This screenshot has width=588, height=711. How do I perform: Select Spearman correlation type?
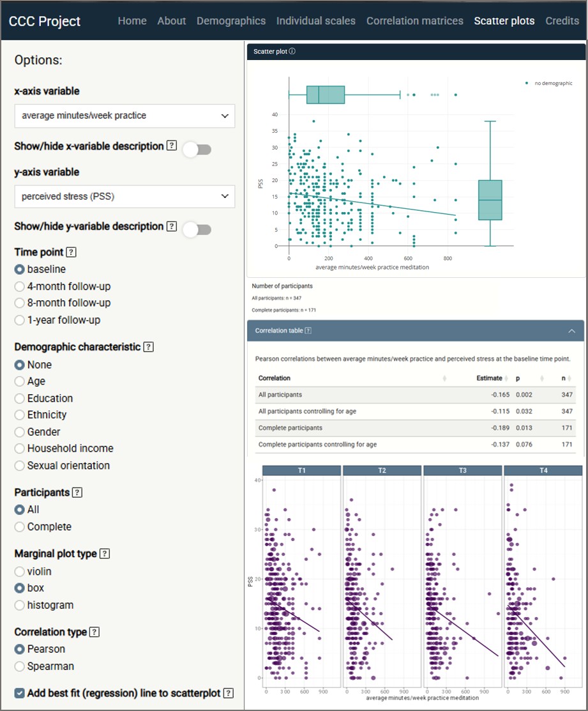[20, 666]
